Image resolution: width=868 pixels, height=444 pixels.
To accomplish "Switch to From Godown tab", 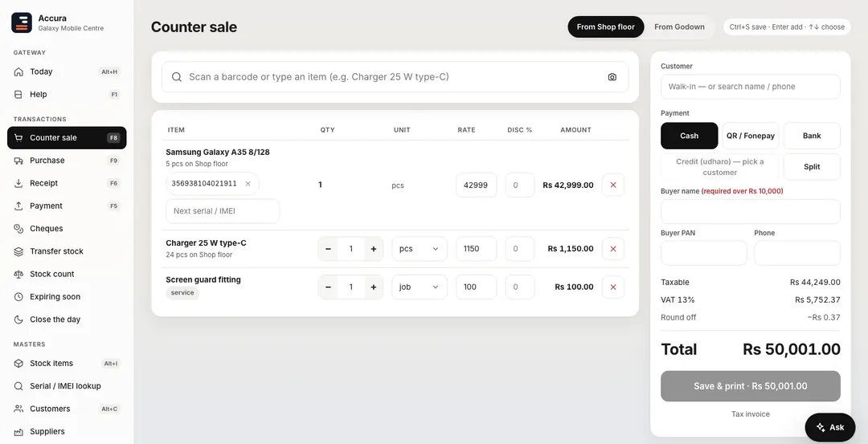I will 679,26.
